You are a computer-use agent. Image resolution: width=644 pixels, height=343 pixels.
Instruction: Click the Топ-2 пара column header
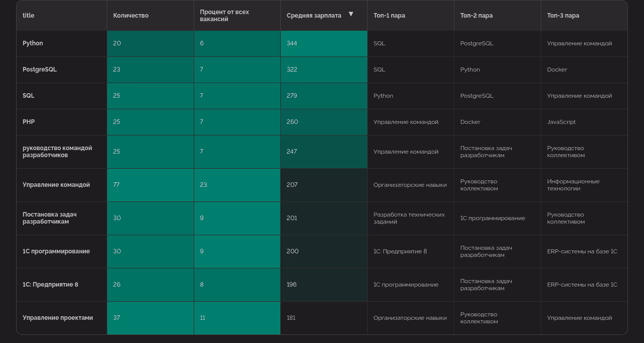(x=476, y=16)
